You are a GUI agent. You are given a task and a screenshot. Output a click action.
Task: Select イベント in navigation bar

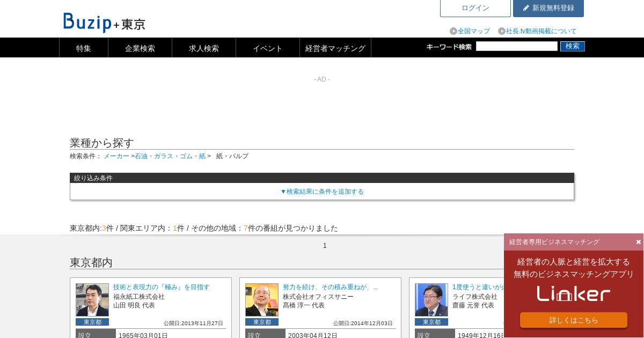pos(268,48)
